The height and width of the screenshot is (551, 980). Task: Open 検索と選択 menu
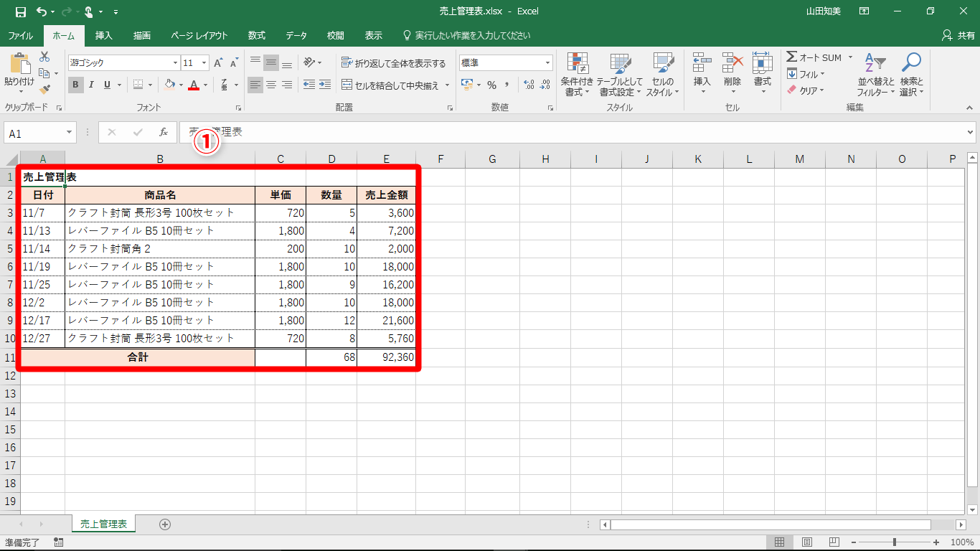[911, 74]
